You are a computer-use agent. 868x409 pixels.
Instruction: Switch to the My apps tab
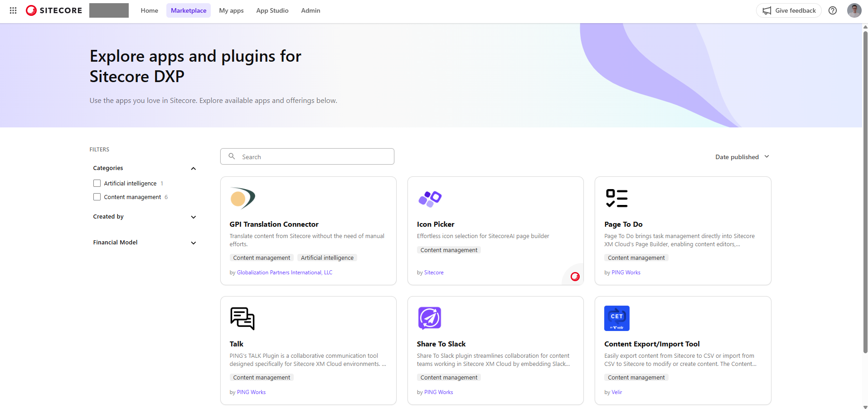point(231,10)
